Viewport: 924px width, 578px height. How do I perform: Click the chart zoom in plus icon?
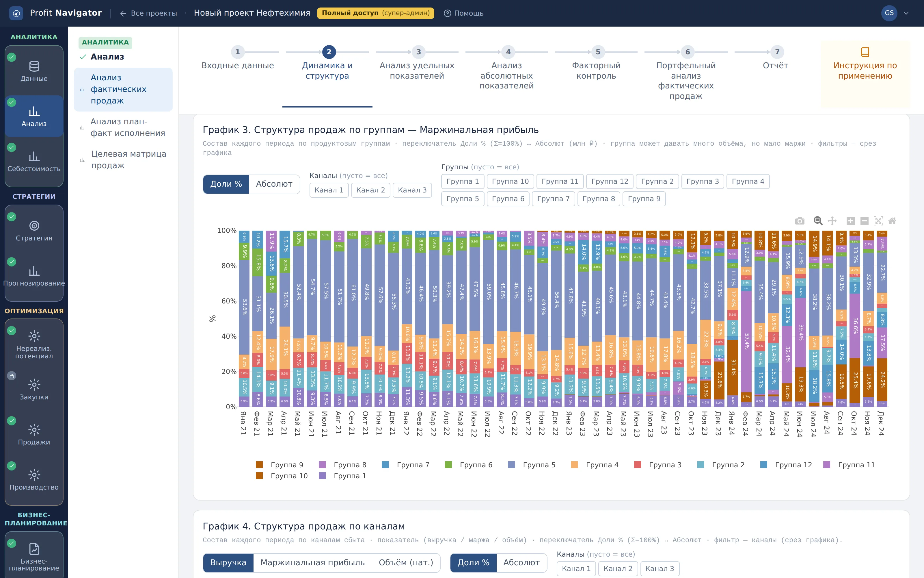(850, 221)
